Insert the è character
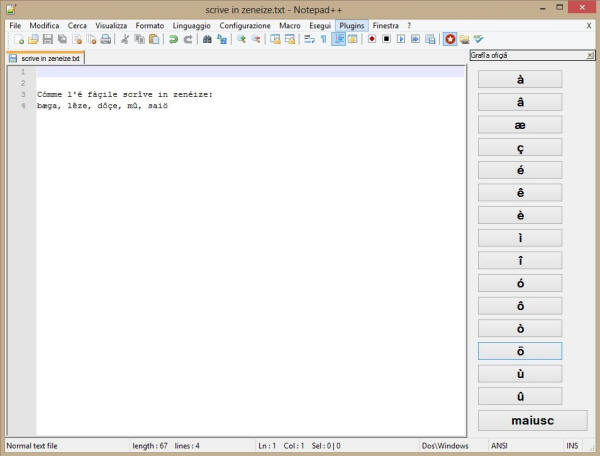600x456 pixels. point(520,215)
